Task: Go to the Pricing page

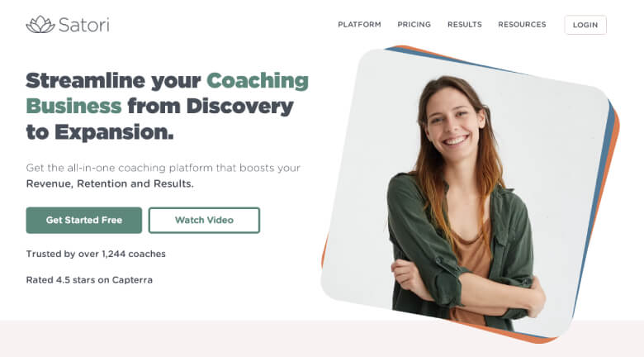Action: coord(414,25)
